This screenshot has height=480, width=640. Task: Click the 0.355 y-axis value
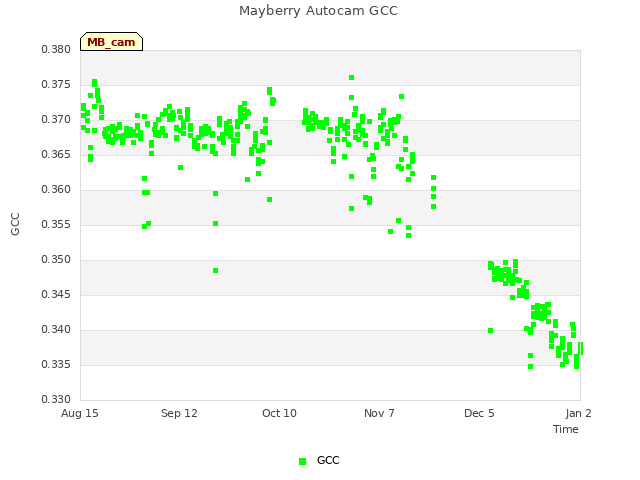(x=56, y=224)
